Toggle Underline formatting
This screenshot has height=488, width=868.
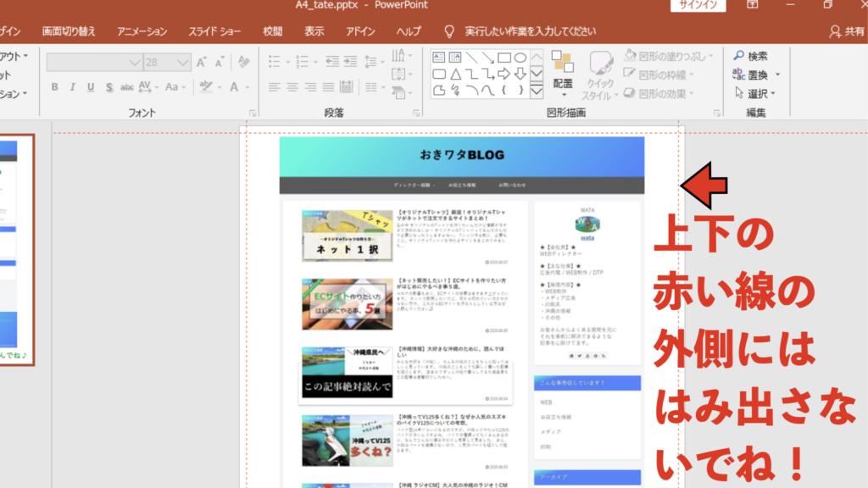(x=91, y=86)
